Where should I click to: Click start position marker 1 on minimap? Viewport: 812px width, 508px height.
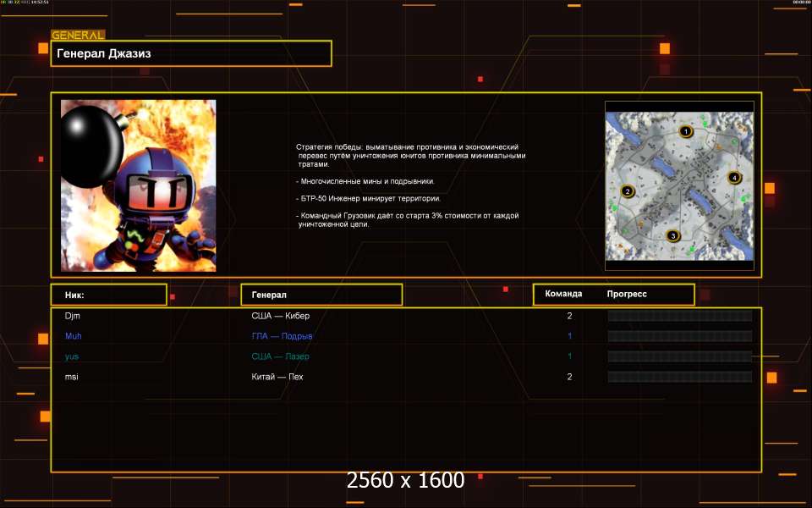[x=686, y=132]
